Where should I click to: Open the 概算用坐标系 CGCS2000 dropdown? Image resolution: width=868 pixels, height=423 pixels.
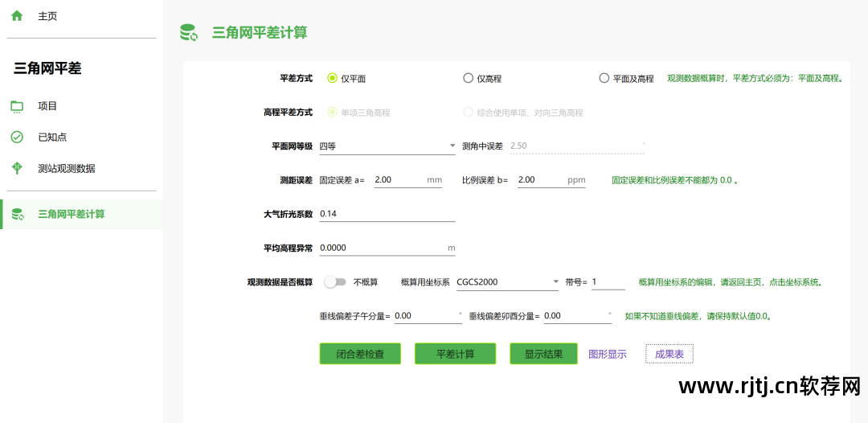click(508, 281)
